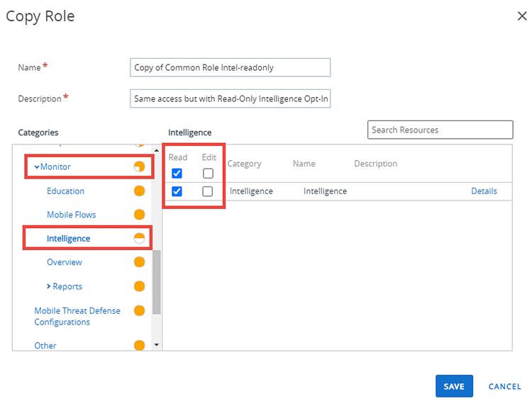The height and width of the screenshot is (401, 532).
Task: Click the Reports access indicator icon
Action: (139, 286)
